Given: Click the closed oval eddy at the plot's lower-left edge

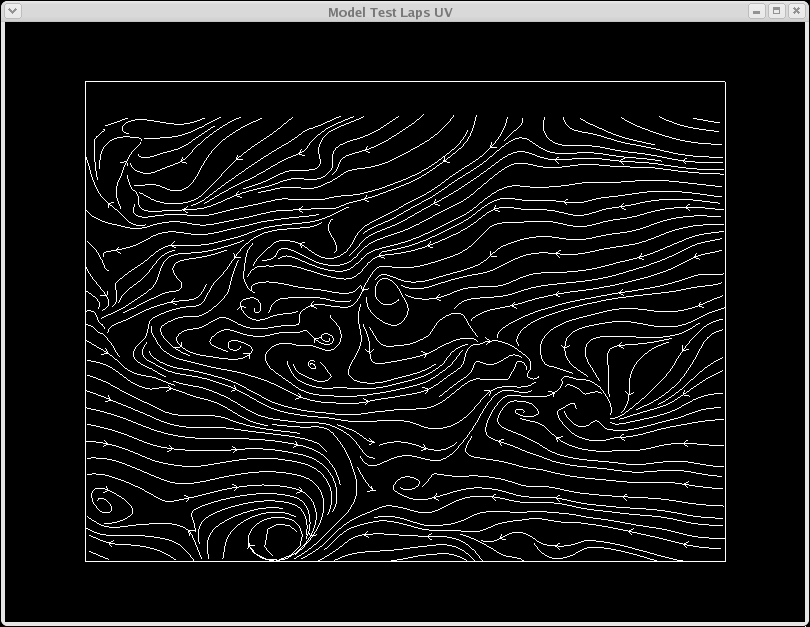Looking at the screenshot, I should pyautogui.click(x=104, y=501).
